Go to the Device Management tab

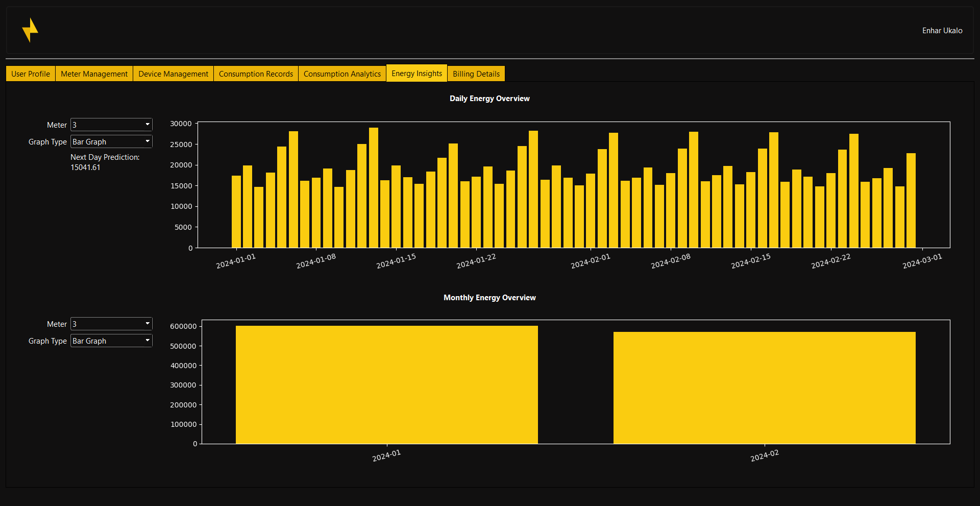(x=173, y=74)
